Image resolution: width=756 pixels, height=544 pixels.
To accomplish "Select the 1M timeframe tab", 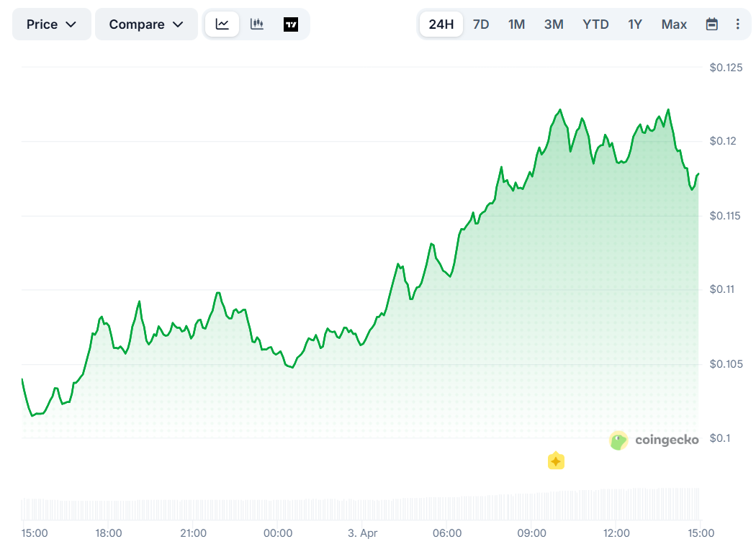I will click(x=516, y=24).
